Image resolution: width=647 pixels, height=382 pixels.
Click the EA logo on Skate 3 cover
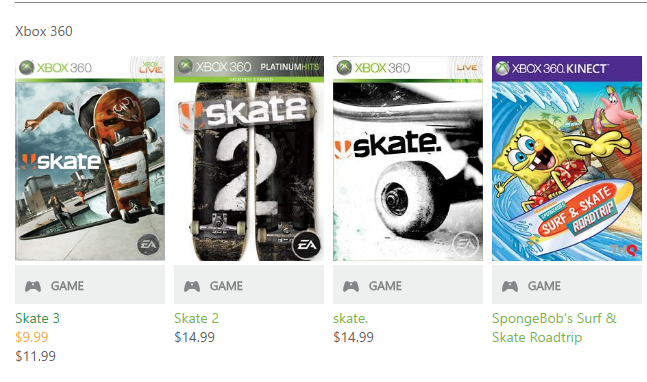click(148, 245)
